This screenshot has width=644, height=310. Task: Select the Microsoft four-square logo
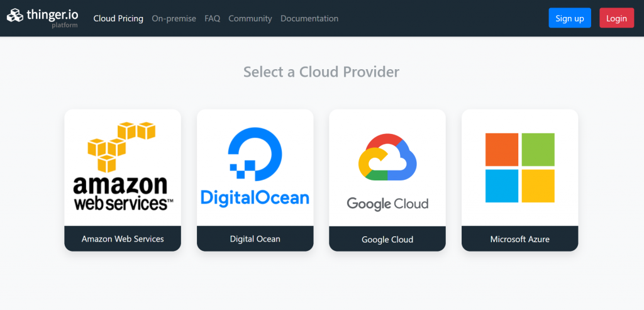pyautogui.click(x=520, y=167)
